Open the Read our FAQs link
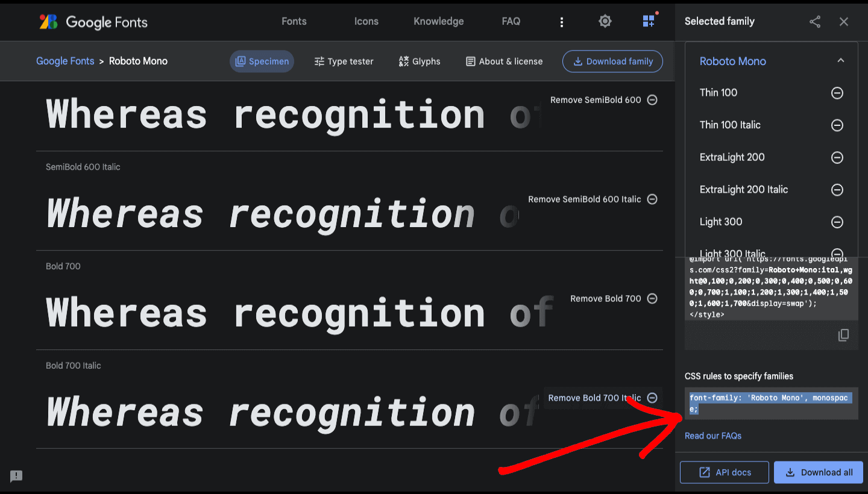Viewport: 868px width, 494px height. click(713, 436)
